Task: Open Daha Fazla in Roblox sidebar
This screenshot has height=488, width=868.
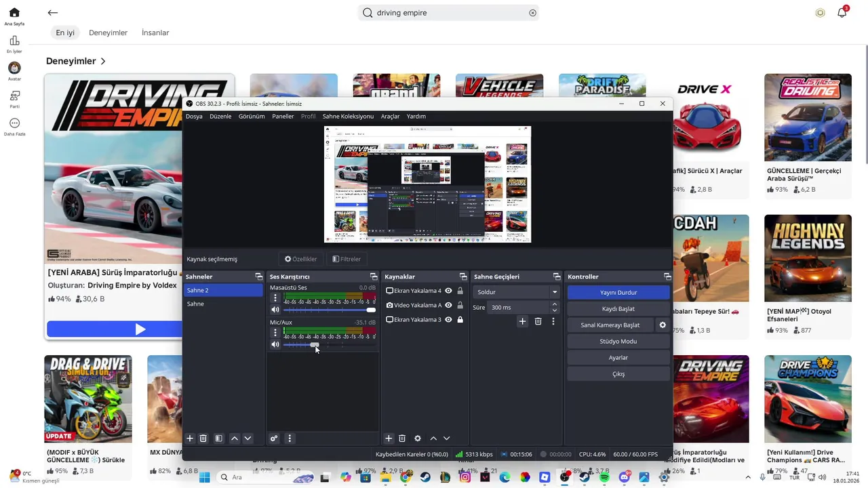Action: pos(14,127)
